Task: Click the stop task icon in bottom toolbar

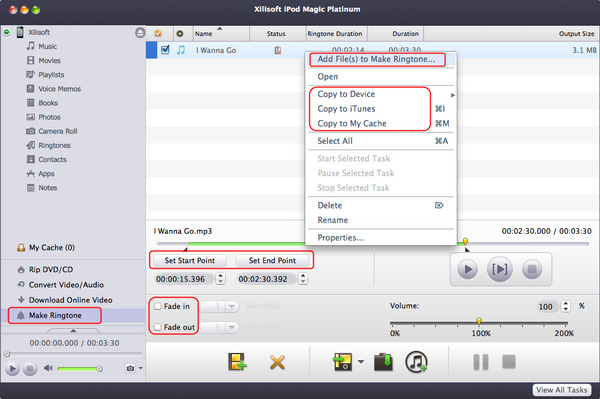Action: [509, 361]
